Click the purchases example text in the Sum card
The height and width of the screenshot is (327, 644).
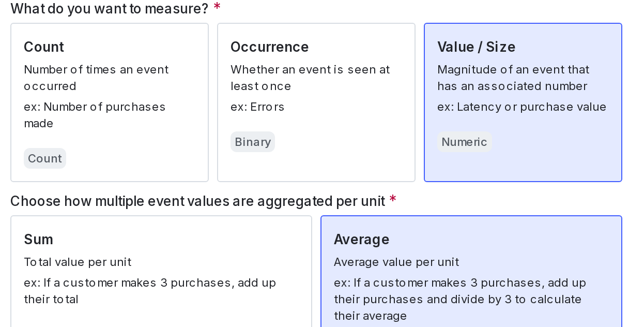150,291
